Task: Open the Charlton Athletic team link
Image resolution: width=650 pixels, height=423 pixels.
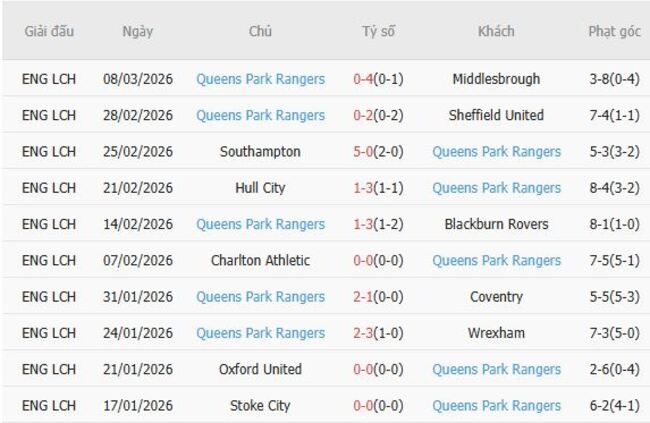Action: 261,260
